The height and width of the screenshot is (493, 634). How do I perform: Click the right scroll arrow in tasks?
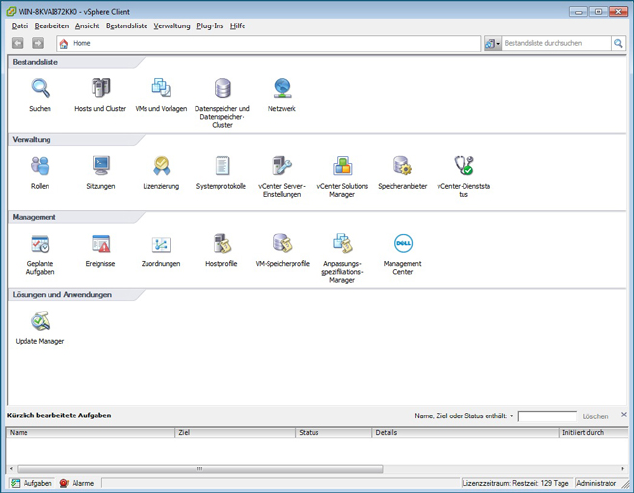622,469
